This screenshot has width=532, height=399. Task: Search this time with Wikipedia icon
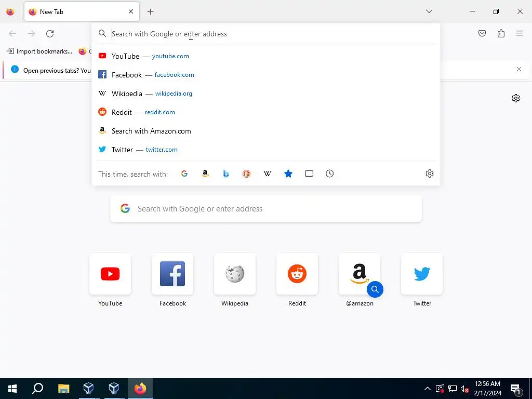pos(268,174)
